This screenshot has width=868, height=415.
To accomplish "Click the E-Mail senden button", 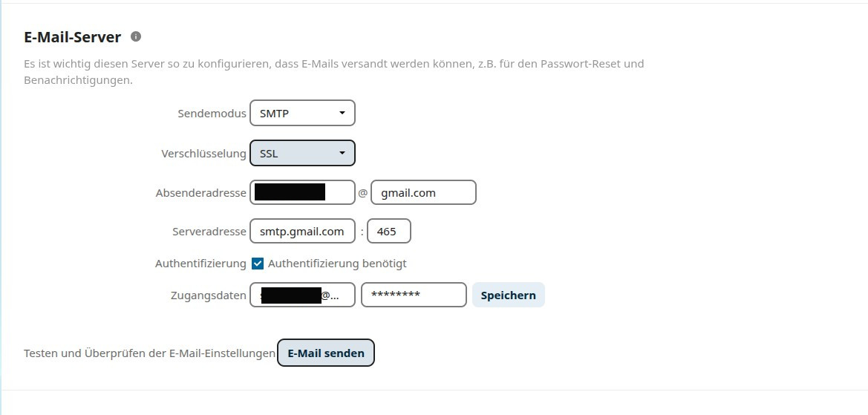I will [326, 353].
